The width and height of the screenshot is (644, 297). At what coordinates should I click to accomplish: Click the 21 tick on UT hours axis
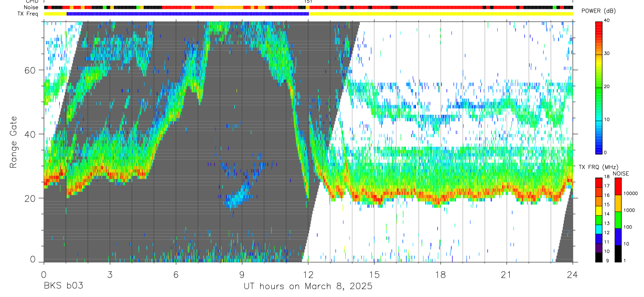[x=507, y=274]
